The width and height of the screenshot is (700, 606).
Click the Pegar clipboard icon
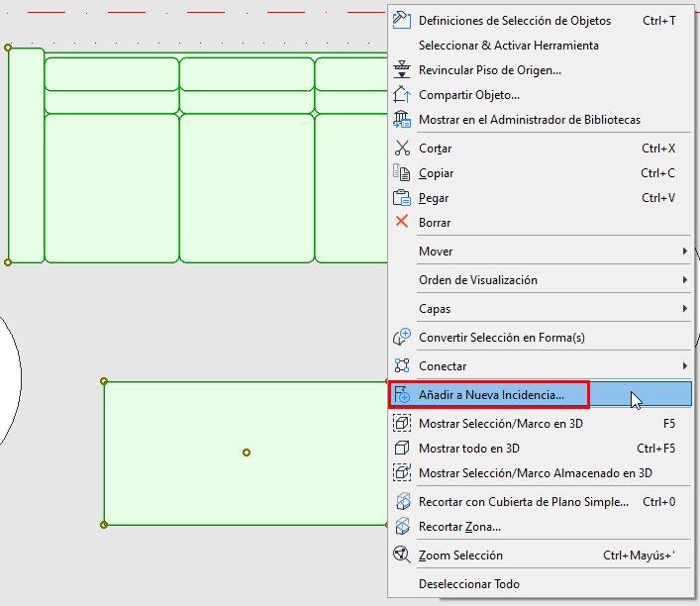coord(402,197)
